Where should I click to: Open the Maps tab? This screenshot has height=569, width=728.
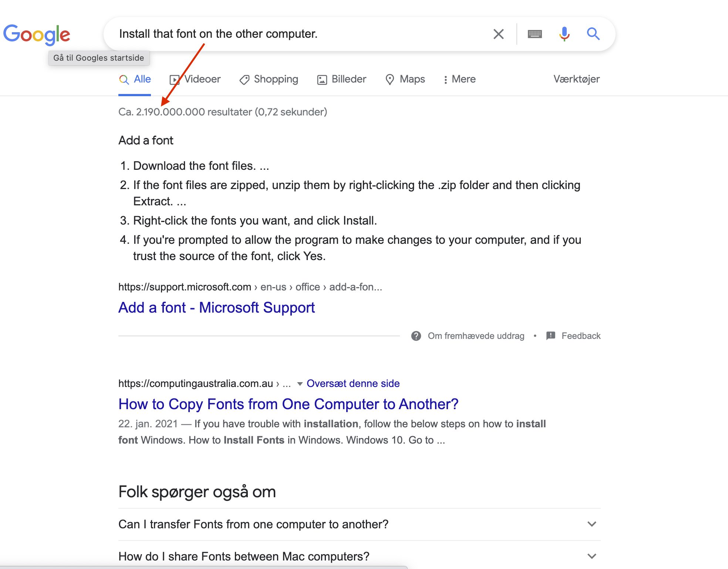tap(405, 79)
